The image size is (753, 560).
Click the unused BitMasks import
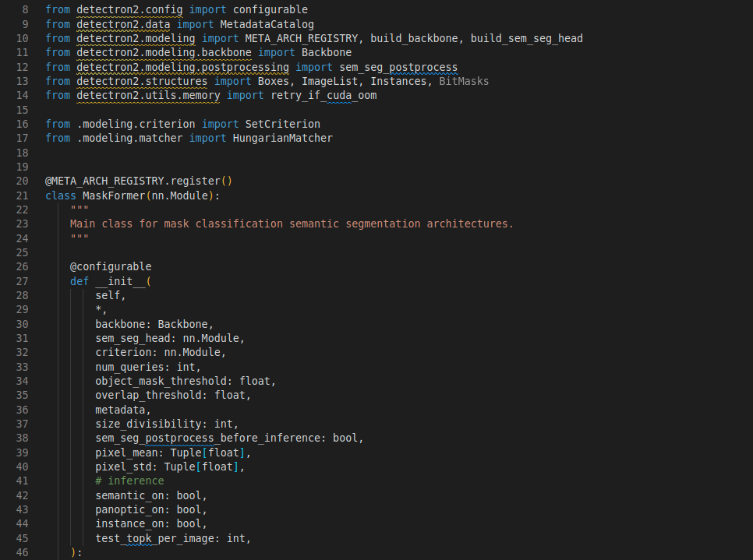click(464, 82)
